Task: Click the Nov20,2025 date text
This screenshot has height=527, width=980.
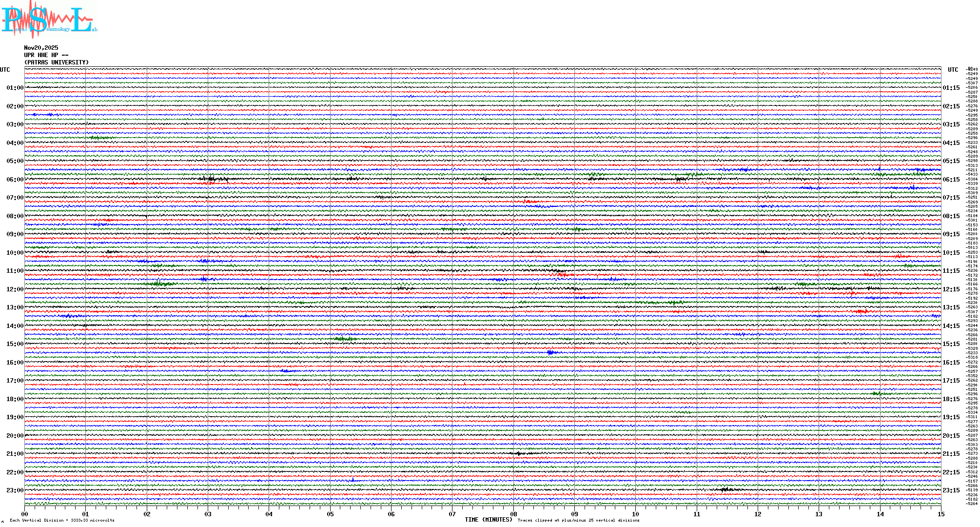Action: pos(41,48)
